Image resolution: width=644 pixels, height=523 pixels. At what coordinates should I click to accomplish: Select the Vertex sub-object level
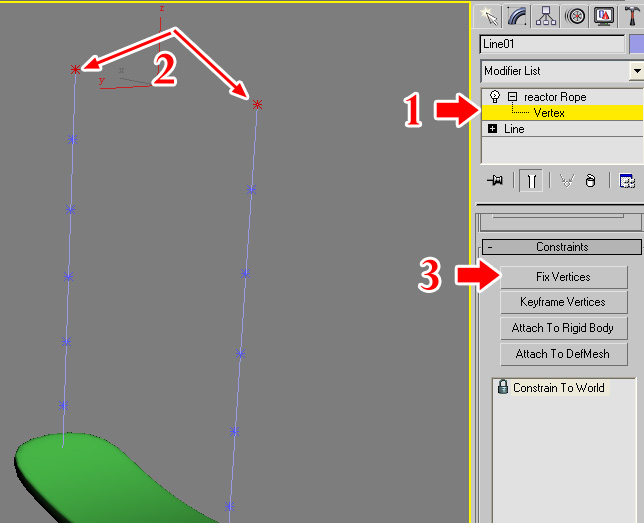pos(562,113)
